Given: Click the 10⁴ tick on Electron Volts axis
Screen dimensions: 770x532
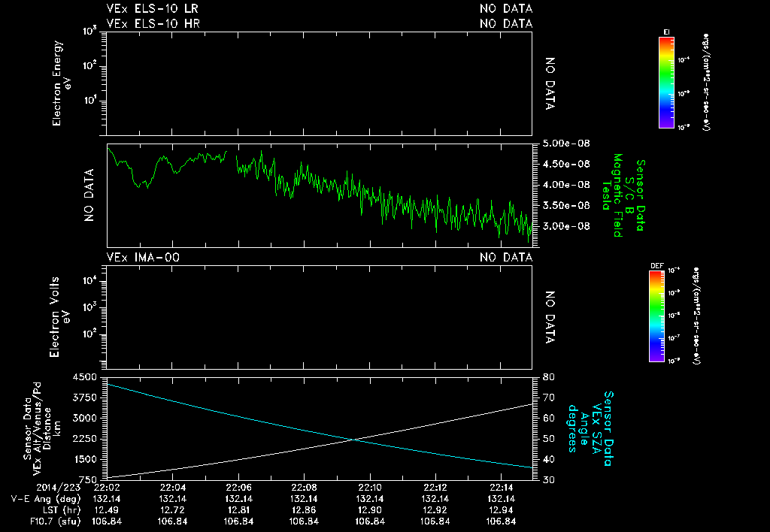Looking at the screenshot, I should tap(91, 281).
